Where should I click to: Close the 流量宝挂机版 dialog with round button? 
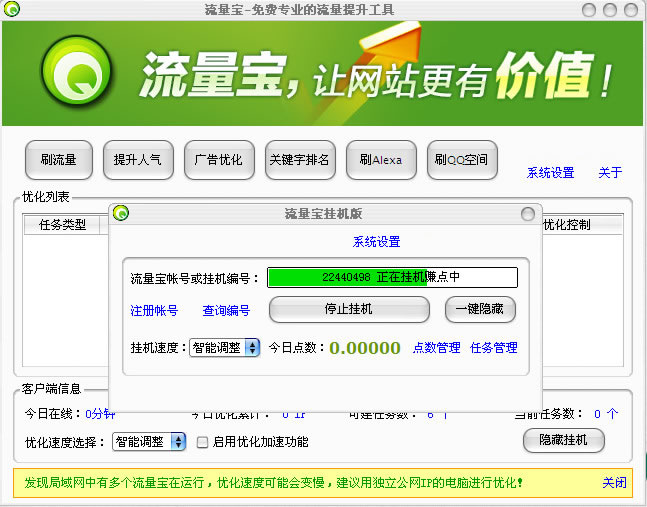[x=528, y=214]
